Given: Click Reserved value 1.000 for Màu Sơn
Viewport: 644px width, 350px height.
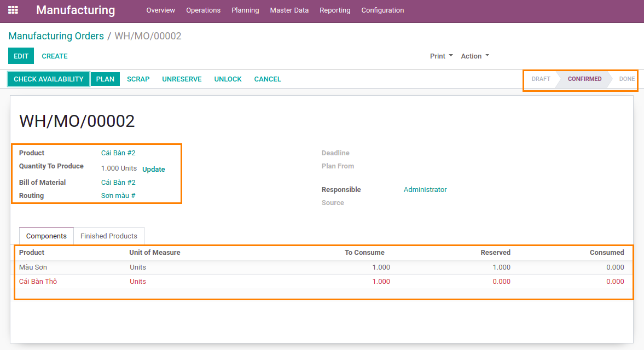Looking at the screenshot, I should 501,267.
